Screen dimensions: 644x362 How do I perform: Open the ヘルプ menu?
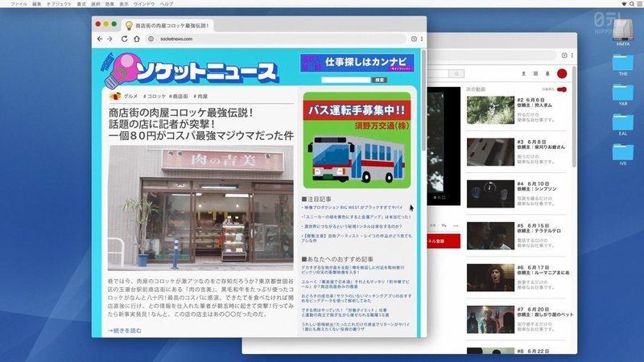(x=167, y=4)
